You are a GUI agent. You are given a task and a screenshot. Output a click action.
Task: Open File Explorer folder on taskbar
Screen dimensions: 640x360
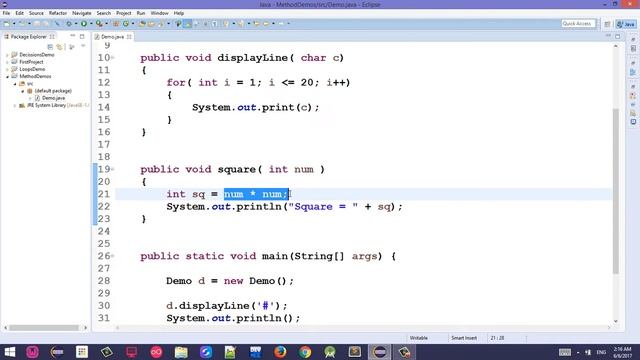pos(181,352)
